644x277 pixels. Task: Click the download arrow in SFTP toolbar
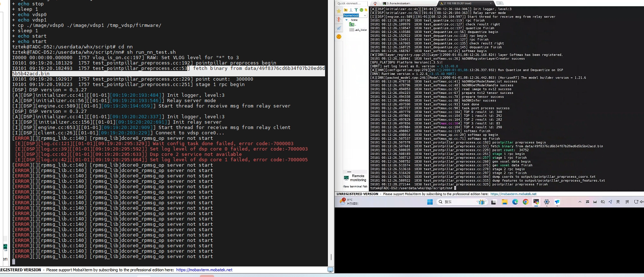(x=351, y=10)
